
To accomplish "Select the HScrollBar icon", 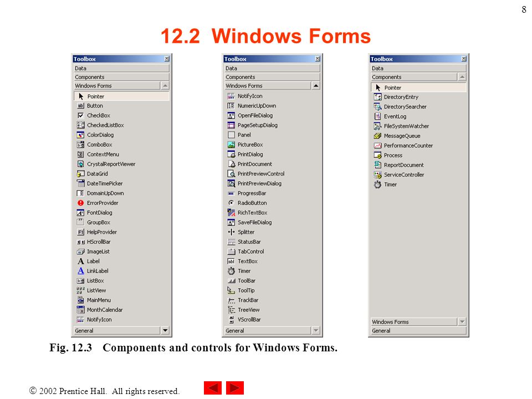I will coord(80,242).
